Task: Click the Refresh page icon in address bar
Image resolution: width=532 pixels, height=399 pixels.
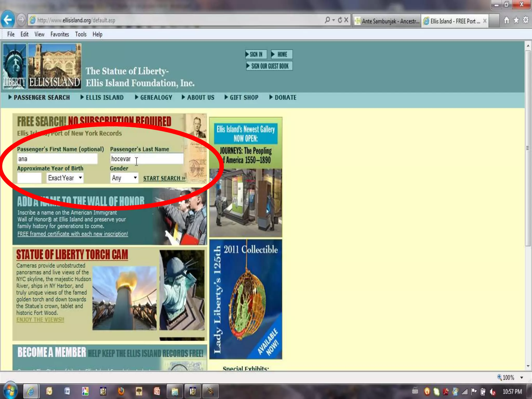Action: (x=340, y=20)
